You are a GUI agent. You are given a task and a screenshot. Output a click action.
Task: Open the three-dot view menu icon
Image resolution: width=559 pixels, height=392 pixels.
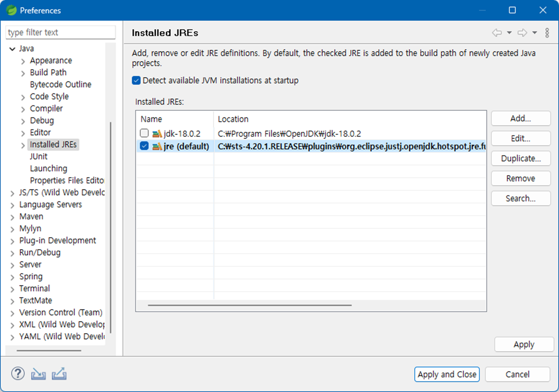[547, 33]
